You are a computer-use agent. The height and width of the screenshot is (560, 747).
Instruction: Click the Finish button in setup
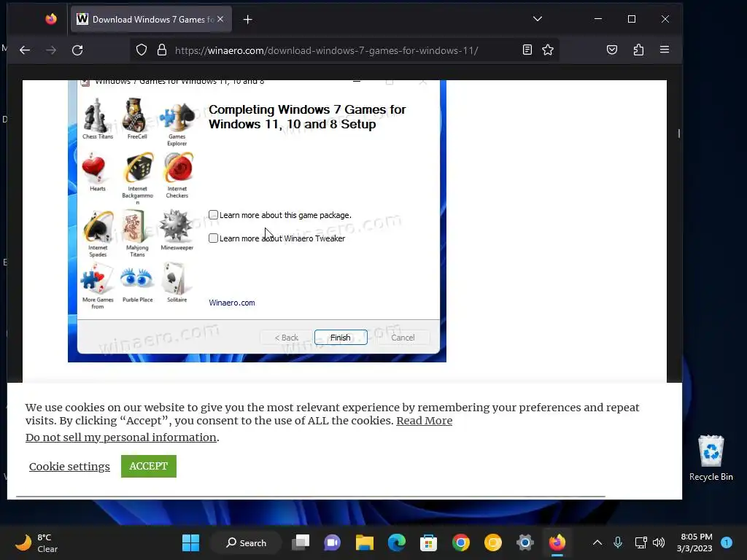point(341,338)
